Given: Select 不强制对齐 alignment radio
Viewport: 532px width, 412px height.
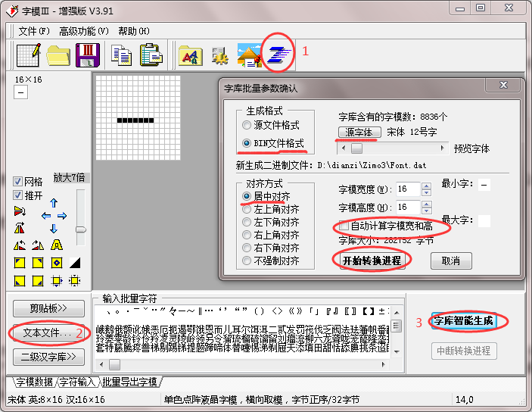Looking at the screenshot, I should click(247, 261).
